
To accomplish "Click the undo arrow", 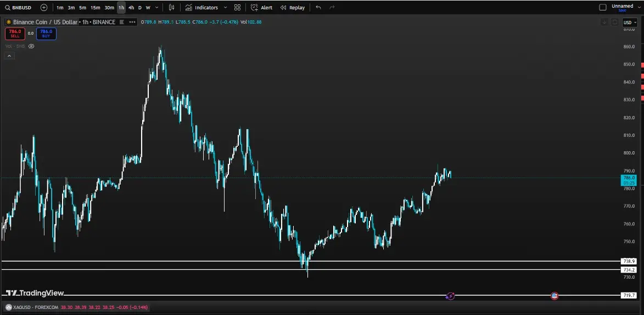I will (x=318, y=7).
